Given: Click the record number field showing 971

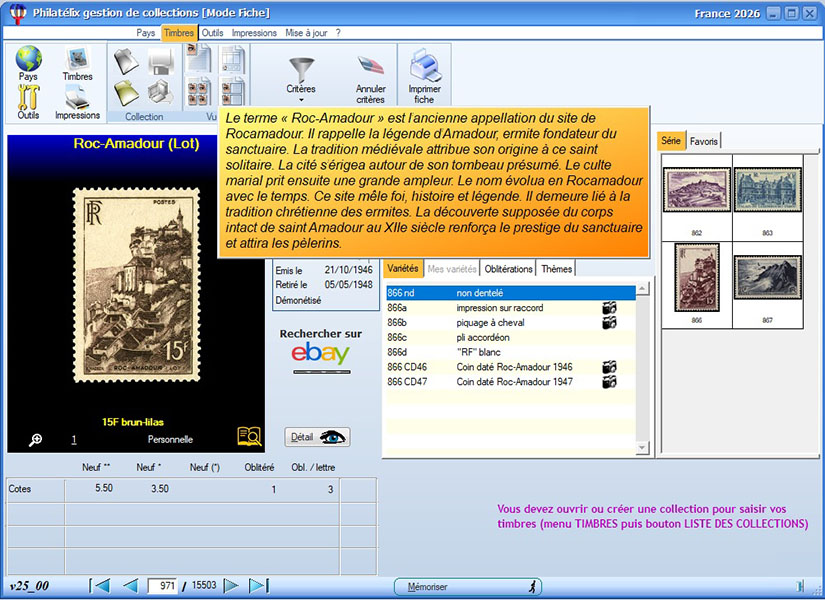Looking at the screenshot, I should tap(162, 586).
